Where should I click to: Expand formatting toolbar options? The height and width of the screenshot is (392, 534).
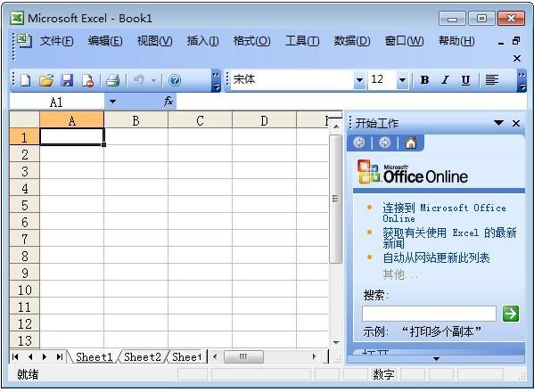point(522,81)
